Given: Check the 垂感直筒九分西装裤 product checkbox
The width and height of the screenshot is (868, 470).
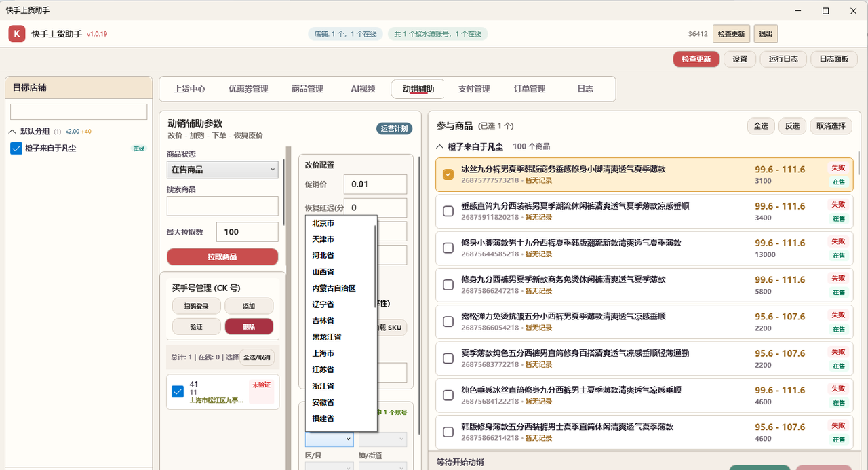Looking at the screenshot, I should 448,211.
